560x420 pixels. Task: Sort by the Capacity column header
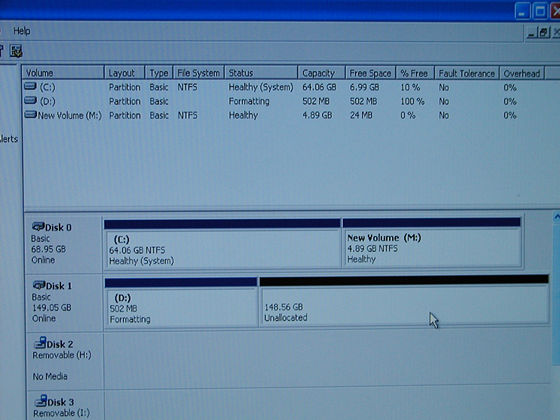coord(321,73)
